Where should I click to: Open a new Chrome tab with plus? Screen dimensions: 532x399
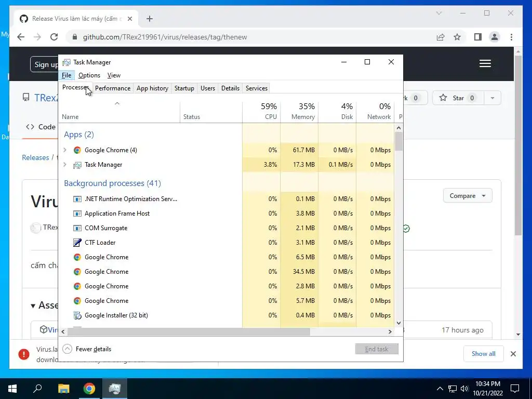(150, 19)
